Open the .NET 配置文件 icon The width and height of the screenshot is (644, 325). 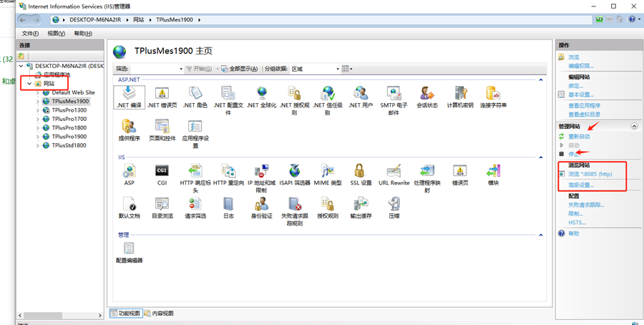click(x=228, y=100)
